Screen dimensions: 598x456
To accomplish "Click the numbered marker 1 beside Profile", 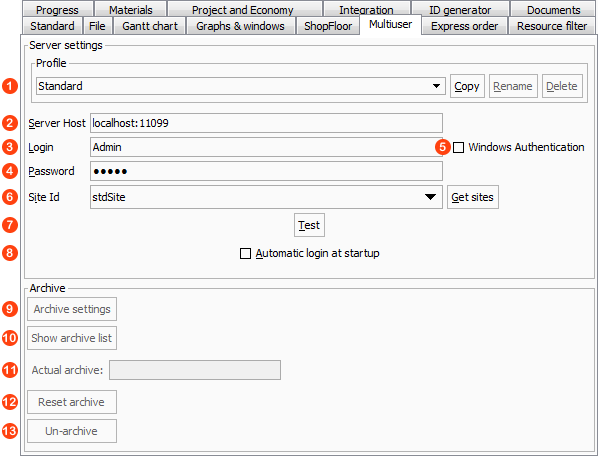I will 10,86.
